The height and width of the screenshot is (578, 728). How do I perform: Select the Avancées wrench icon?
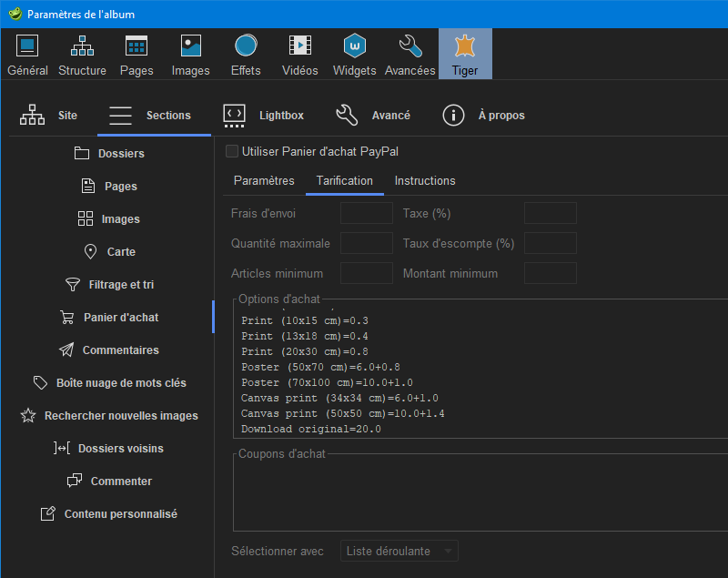(409, 54)
